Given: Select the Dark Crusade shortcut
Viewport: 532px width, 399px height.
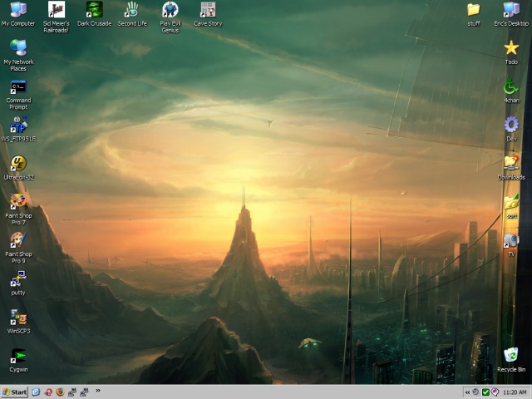Looking at the screenshot, I should [94, 14].
